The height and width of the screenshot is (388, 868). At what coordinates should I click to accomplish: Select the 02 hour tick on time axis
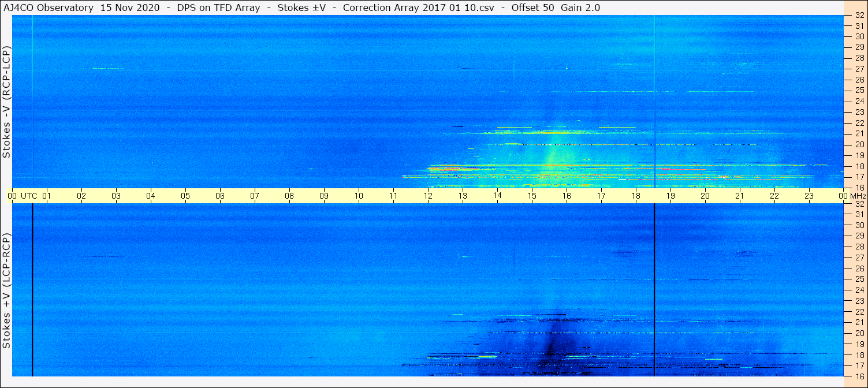(81, 196)
